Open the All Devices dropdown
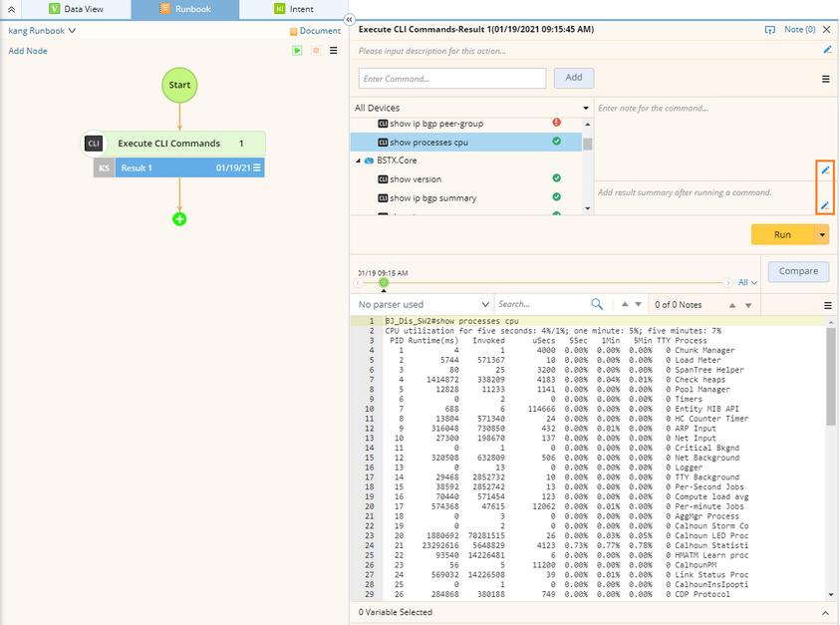840x625 pixels. (x=471, y=108)
